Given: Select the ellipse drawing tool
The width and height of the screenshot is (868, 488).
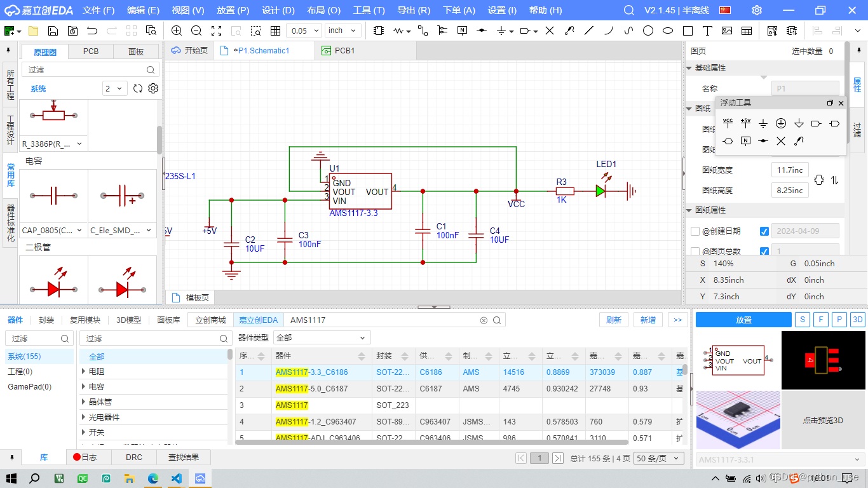Looking at the screenshot, I should 668,30.
